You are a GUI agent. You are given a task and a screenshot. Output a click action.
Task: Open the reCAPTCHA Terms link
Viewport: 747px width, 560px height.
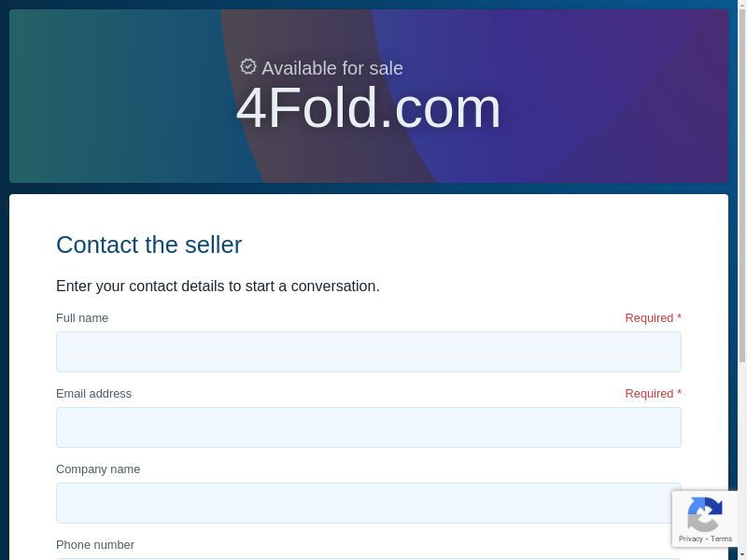click(722, 539)
